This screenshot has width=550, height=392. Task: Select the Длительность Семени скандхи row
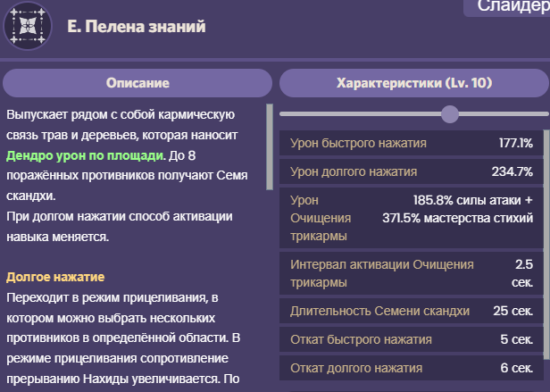[x=412, y=312]
